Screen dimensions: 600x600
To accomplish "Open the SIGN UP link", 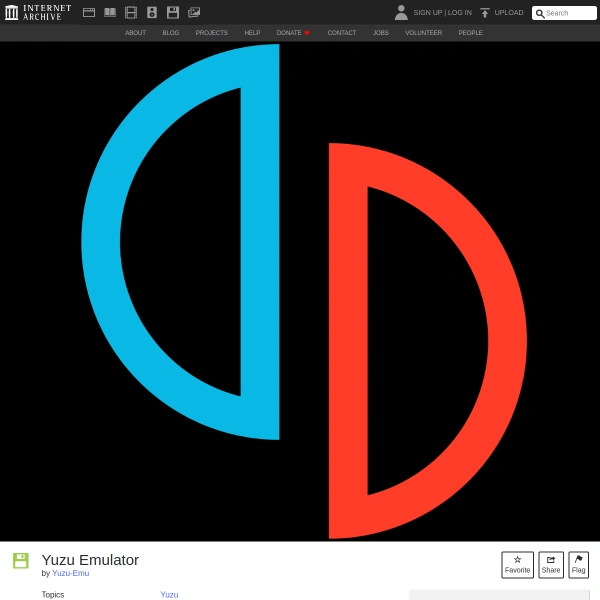I will [427, 13].
